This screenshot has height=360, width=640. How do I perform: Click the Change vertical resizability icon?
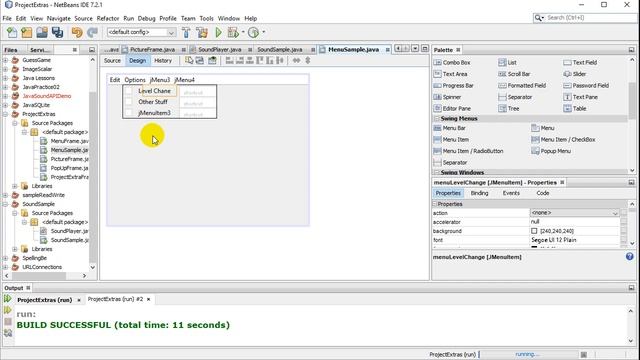(x=308, y=60)
